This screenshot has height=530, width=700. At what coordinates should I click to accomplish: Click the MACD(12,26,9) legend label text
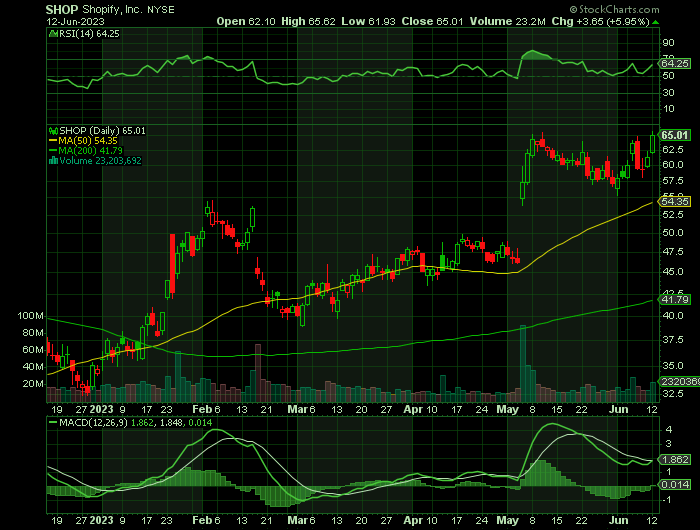click(93, 422)
